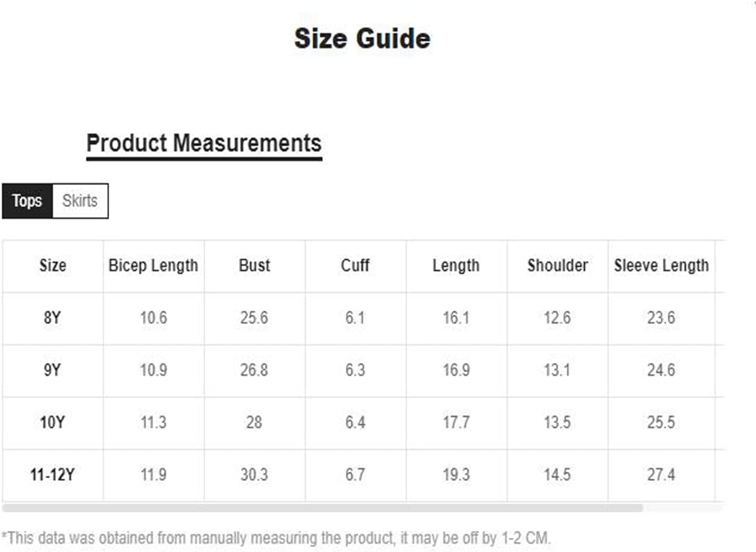The image size is (756, 552).
Task: Click the Length column header
Action: (x=456, y=265)
